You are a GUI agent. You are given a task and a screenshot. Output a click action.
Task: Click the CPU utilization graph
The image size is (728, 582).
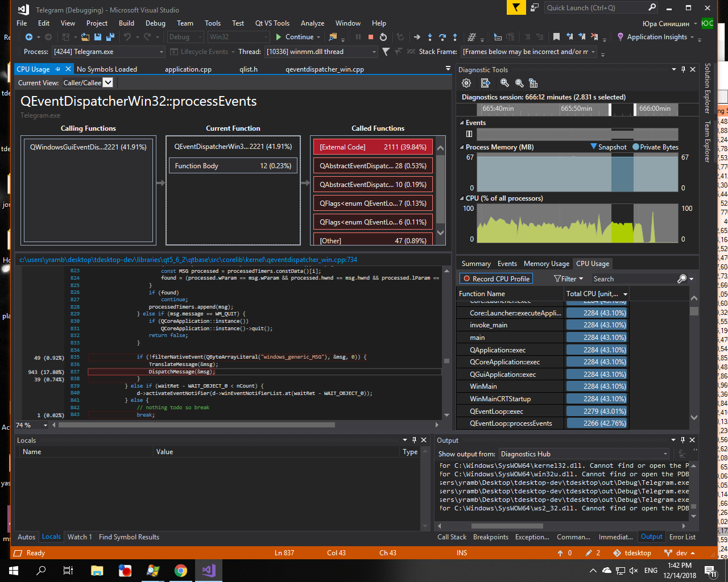577,224
